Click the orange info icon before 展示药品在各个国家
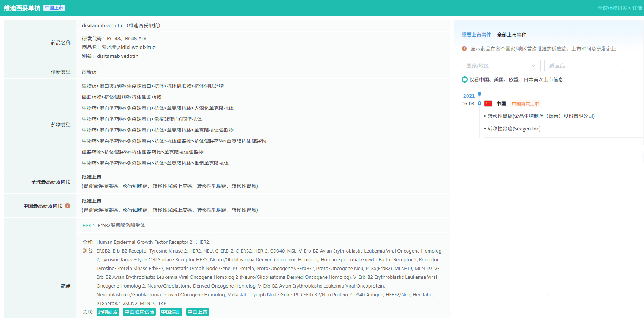 point(464,49)
